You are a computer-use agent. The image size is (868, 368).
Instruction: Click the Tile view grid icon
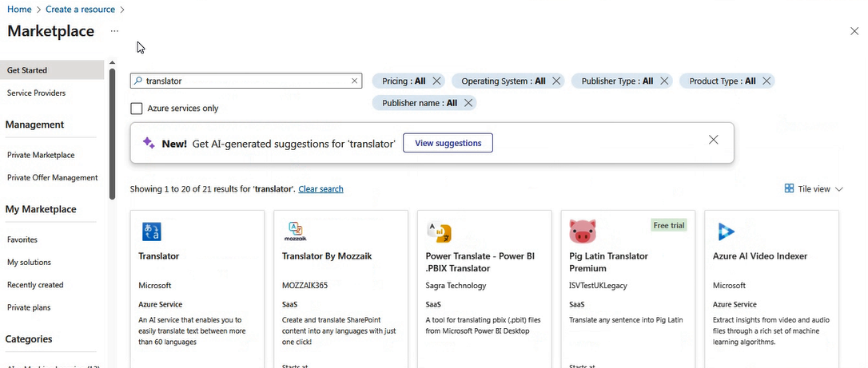(x=790, y=188)
